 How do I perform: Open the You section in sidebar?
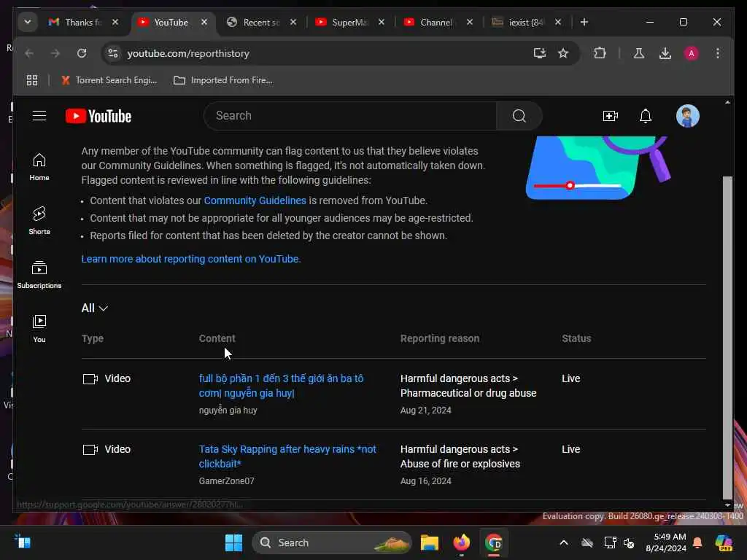coord(39,329)
